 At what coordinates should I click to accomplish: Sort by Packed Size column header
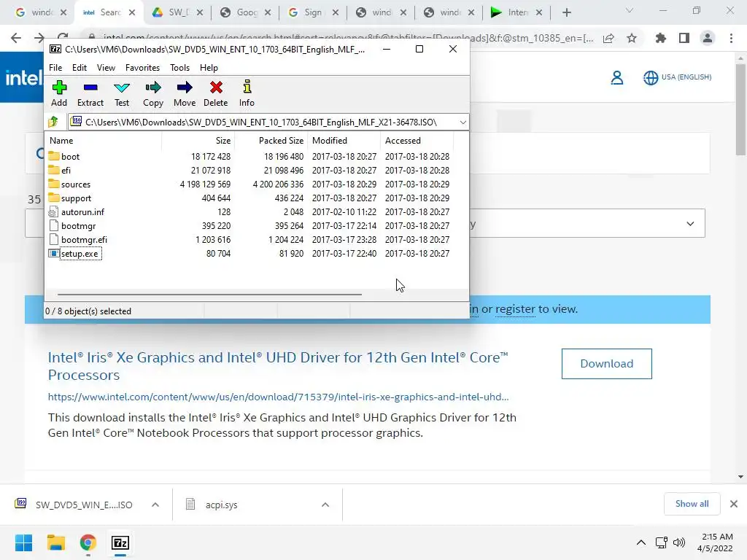pos(271,141)
